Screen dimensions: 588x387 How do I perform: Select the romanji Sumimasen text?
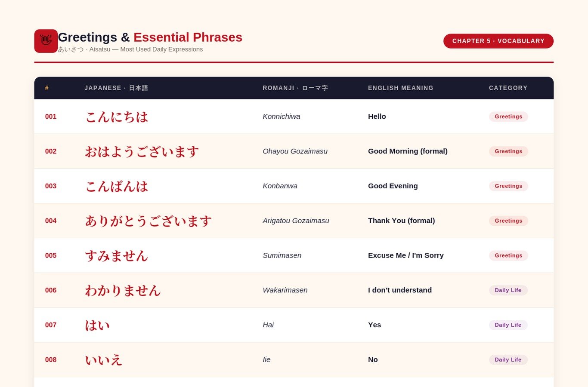tap(282, 255)
